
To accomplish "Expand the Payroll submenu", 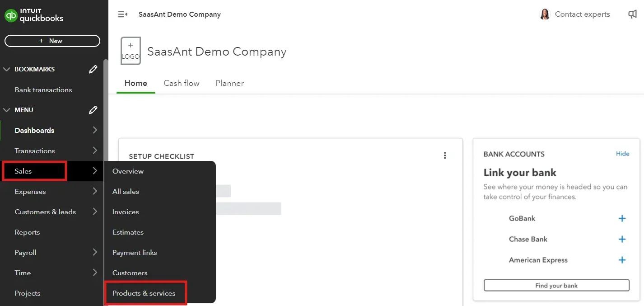I will [94, 252].
